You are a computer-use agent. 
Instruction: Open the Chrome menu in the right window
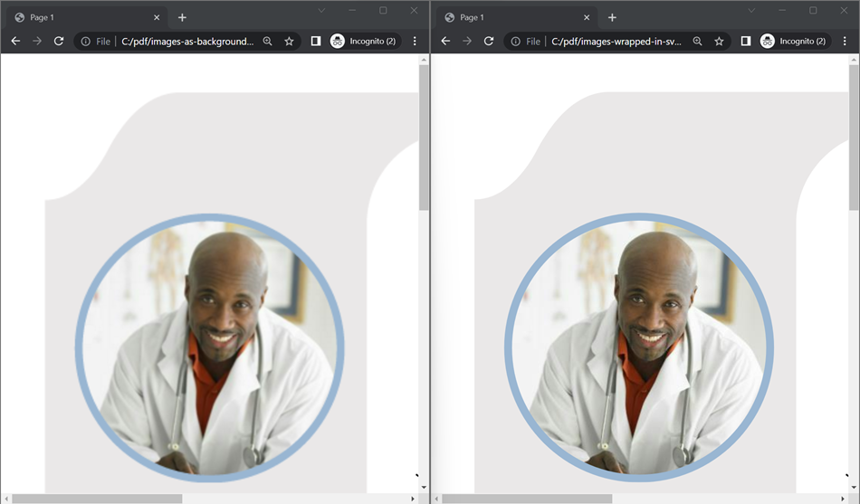pos(845,41)
